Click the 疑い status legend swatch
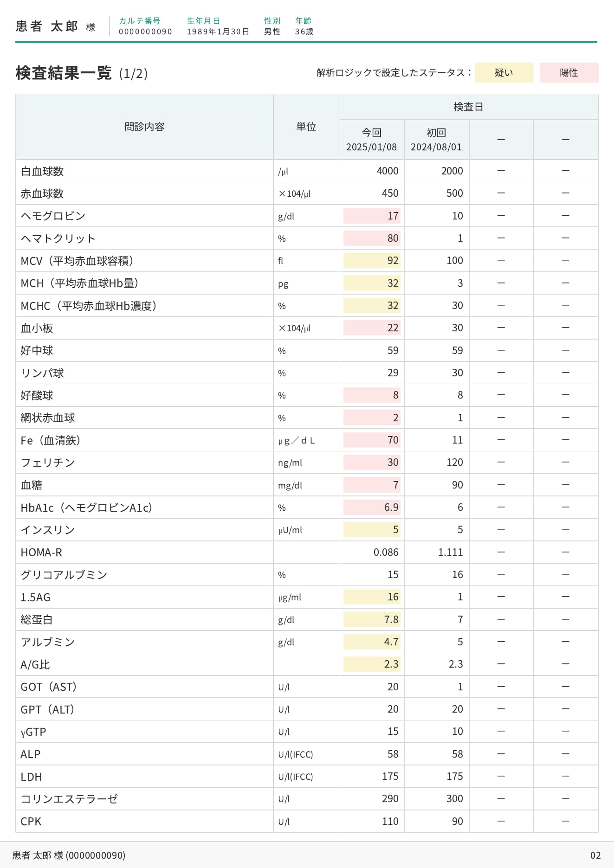This screenshot has width=614, height=868. 504,73
